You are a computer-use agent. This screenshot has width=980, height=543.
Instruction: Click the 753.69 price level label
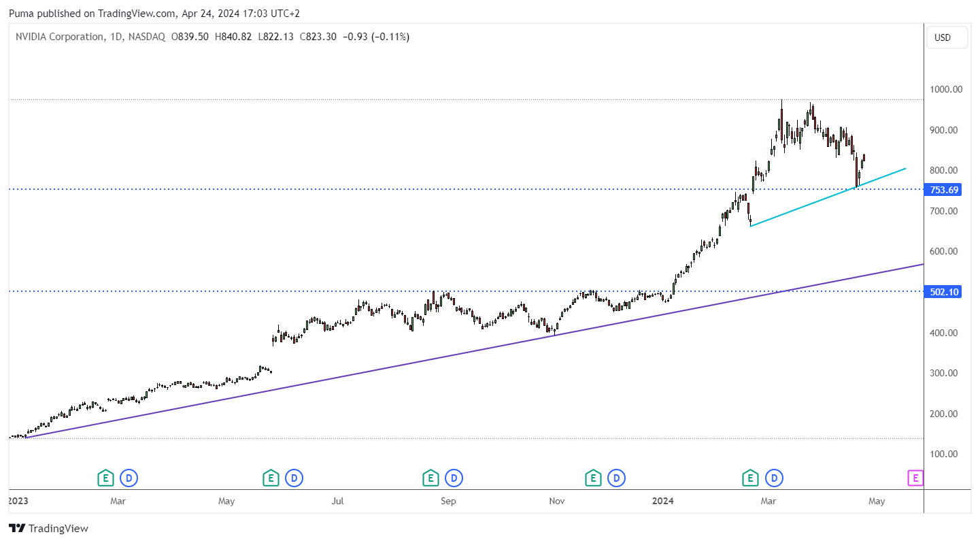coord(945,190)
